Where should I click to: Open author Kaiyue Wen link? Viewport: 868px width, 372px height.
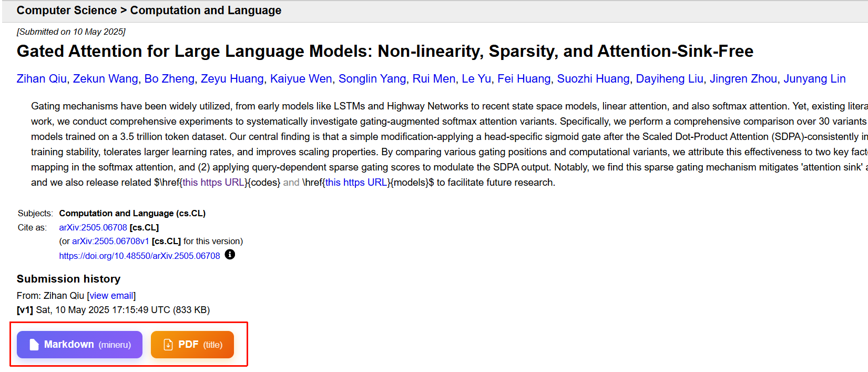(x=301, y=78)
